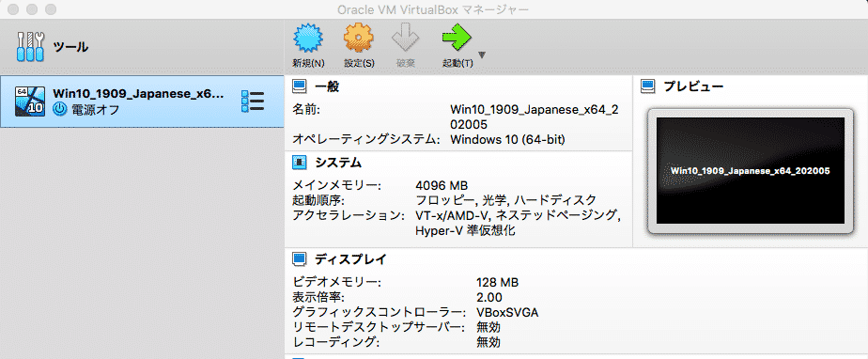Open the dropdown arrow beside 起動(T)
Screen dimensions: 868x359
(482, 55)
